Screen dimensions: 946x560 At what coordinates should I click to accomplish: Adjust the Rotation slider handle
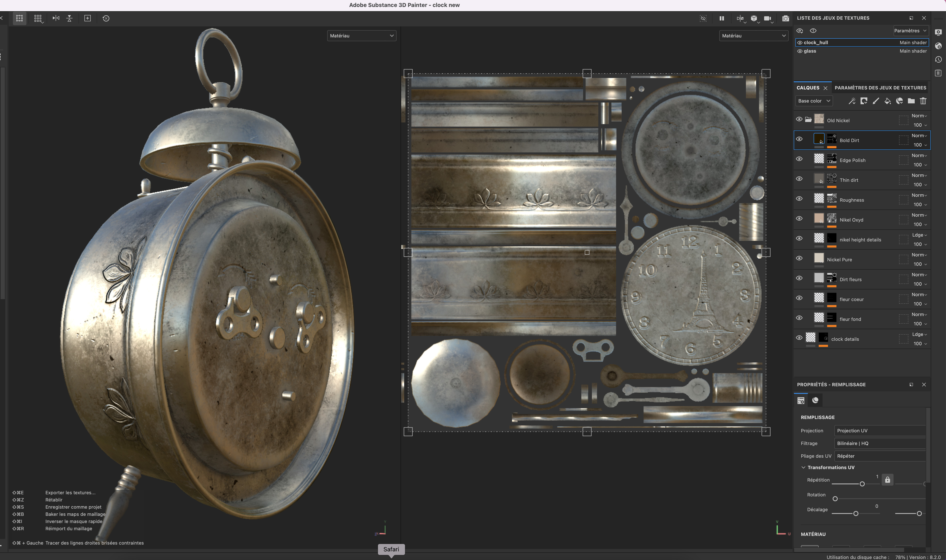[835, 499]
